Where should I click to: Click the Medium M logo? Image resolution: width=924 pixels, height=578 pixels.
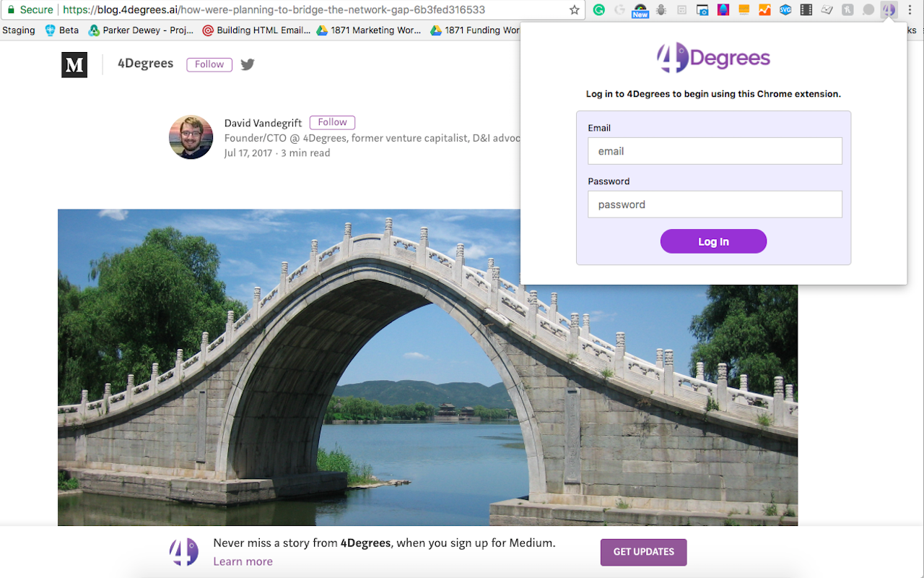74,65
